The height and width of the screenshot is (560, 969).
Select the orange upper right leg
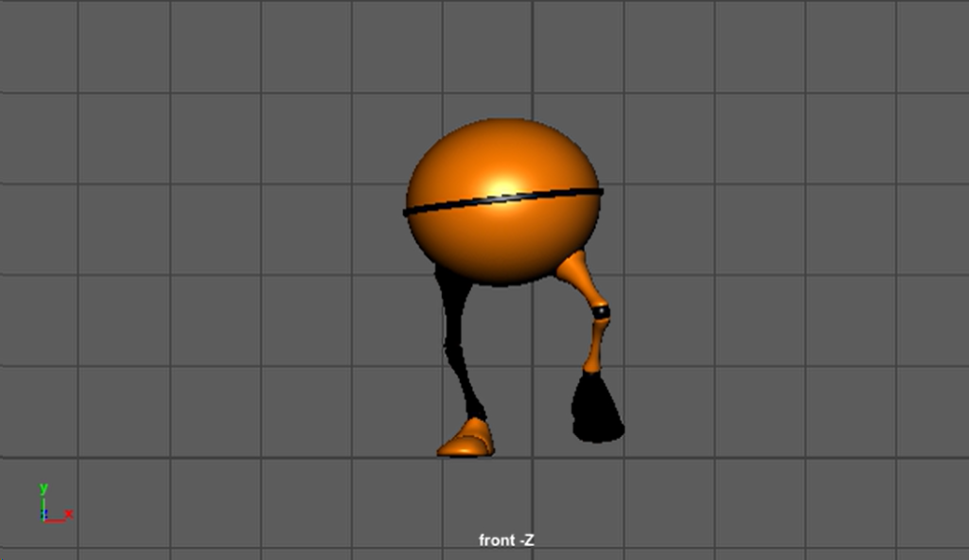(581, 276)
